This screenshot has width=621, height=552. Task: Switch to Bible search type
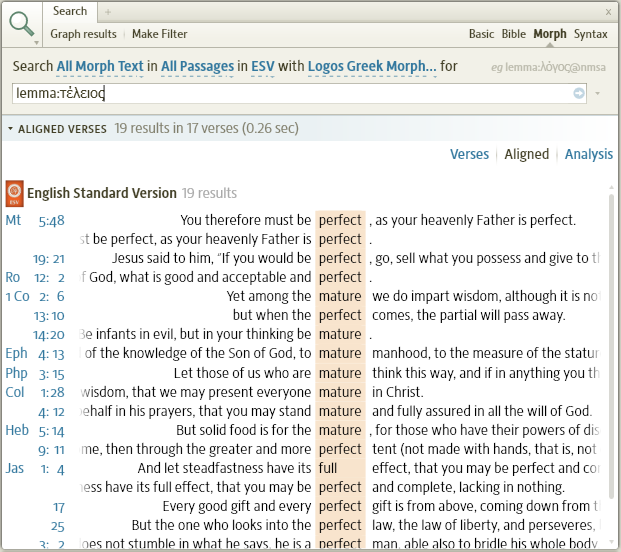tap(514, 34)
